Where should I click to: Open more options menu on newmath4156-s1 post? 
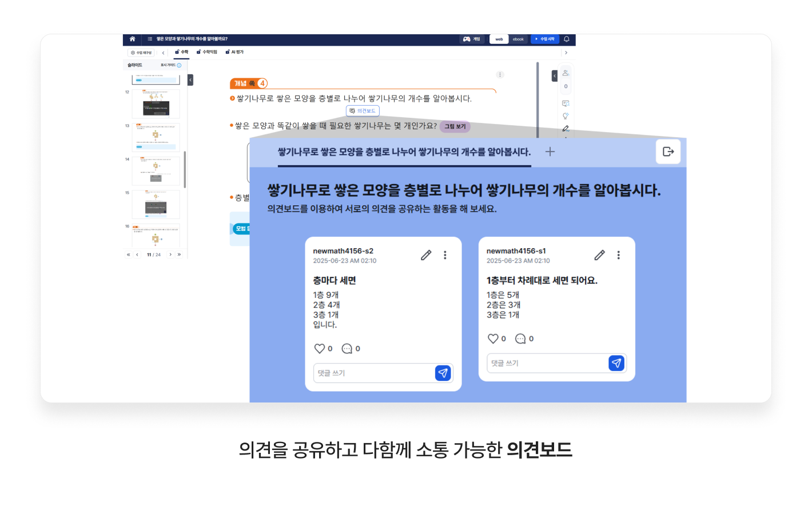[x=618, y=255]
